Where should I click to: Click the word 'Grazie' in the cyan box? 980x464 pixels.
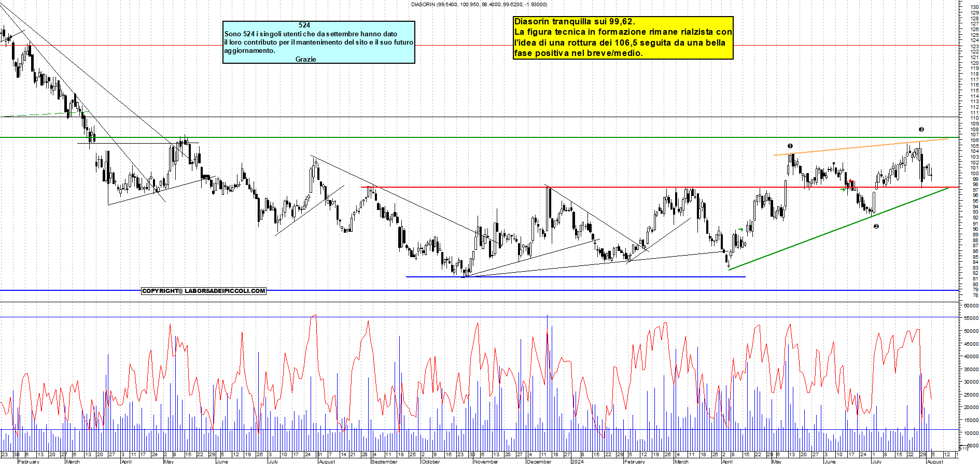click(305, 59)
